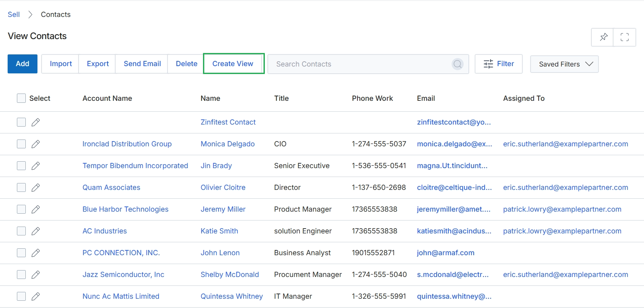This screenshot has width=644, height=308.
Task: Click Jeremy Miller's patrick.lowry assigned link
Action: pos(562,209)
